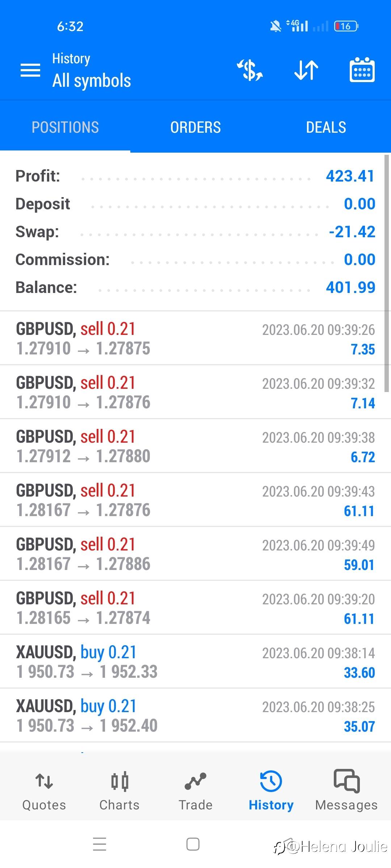Open Messages in bottom navigation
The image size is (391, 868).
(346, 791)
